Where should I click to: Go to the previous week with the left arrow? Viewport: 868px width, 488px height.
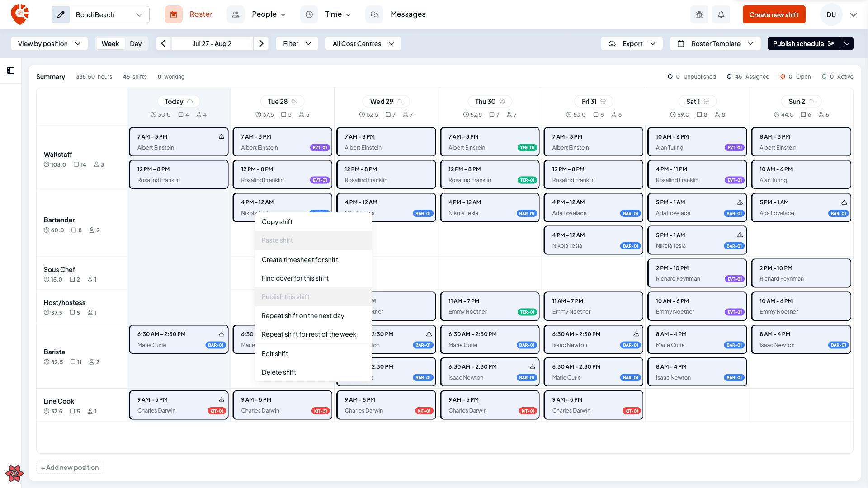(163, 43)
